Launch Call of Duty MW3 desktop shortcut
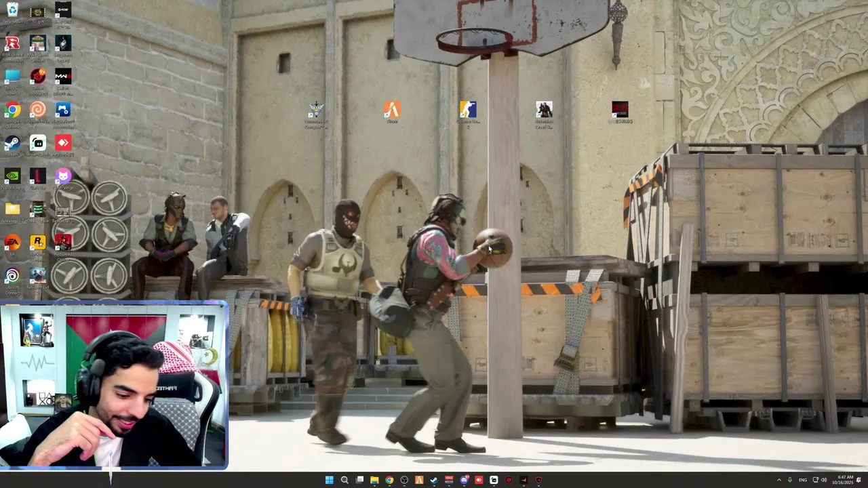The width and height of the screenshot is (868, 488). tap(63, 79)
